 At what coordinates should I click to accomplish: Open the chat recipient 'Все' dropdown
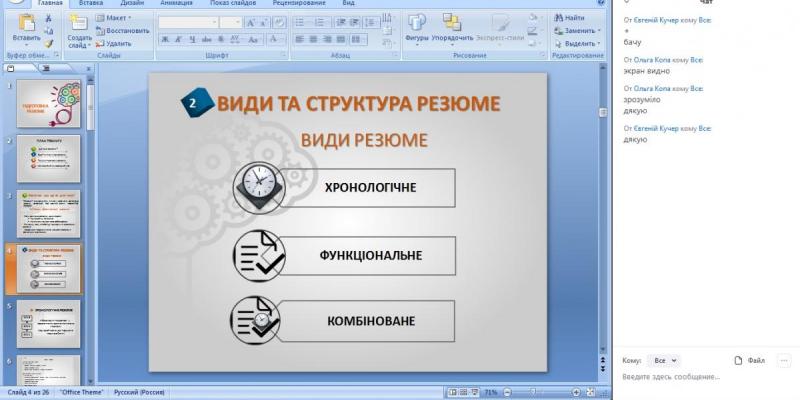(663, 360)
